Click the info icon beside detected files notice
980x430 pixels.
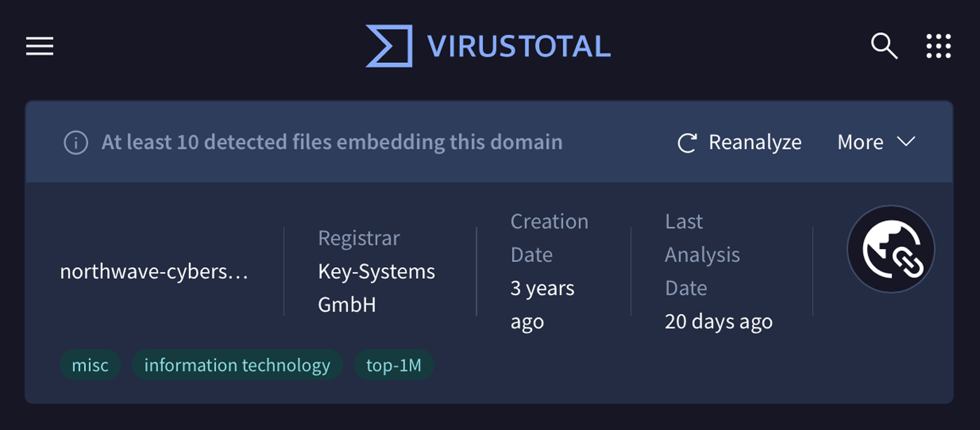coord(76,143)
